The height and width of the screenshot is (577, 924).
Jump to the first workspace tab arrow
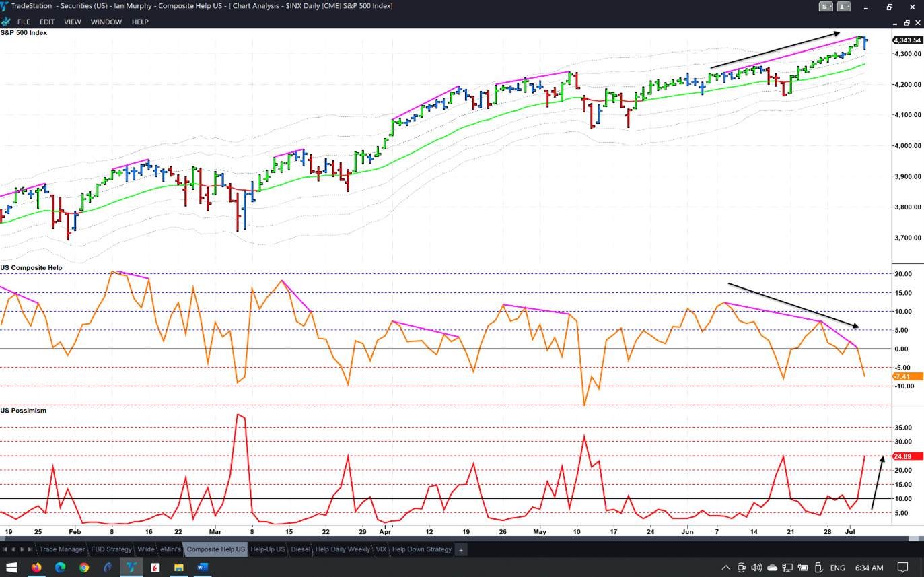coord(5,550)
